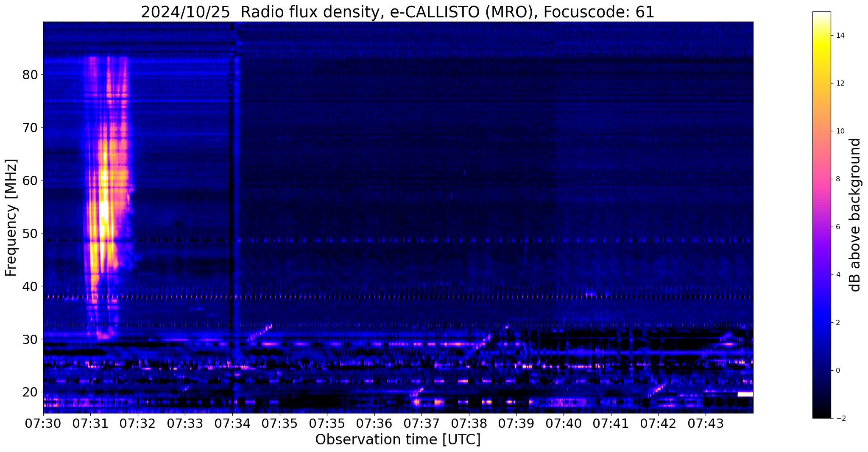Image resolution: width=868 pixels, height=452 pixels.
Task: Click the 07:41 time tick label
Action: (x=611, y=424)
